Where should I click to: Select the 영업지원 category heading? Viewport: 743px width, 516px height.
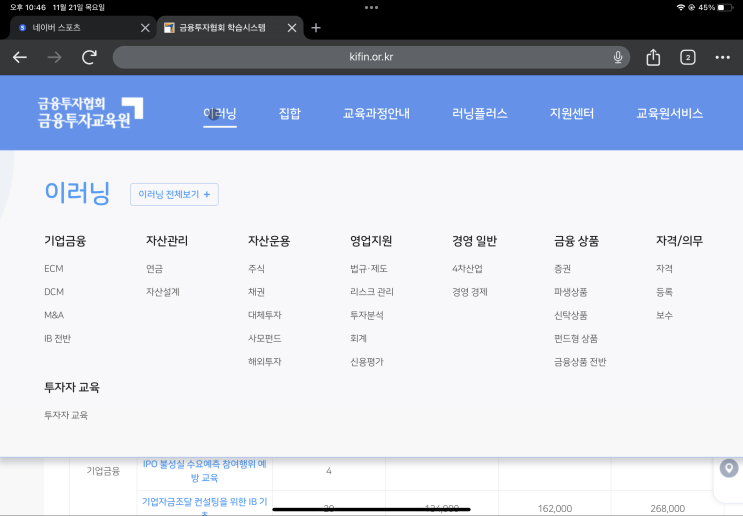[371, 241]
